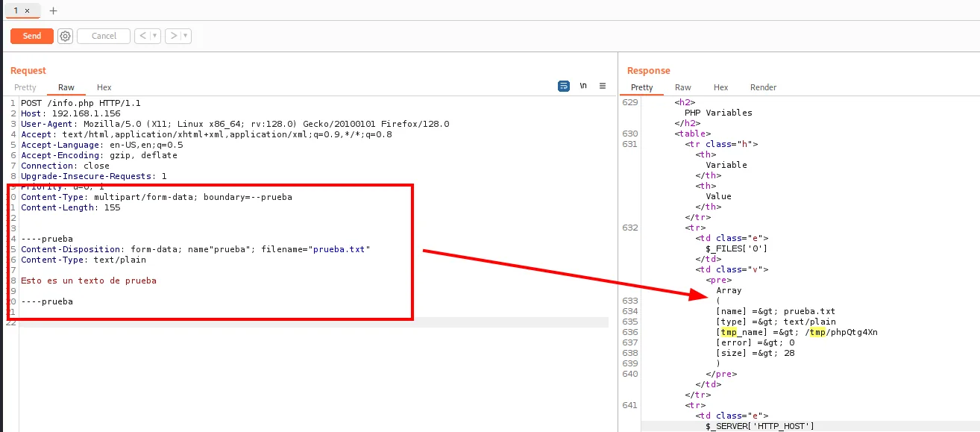Click the '/tmp/phpQtg4Xn' tmp_name line
This screenshot has height=432, width=980.
point(797,332)
